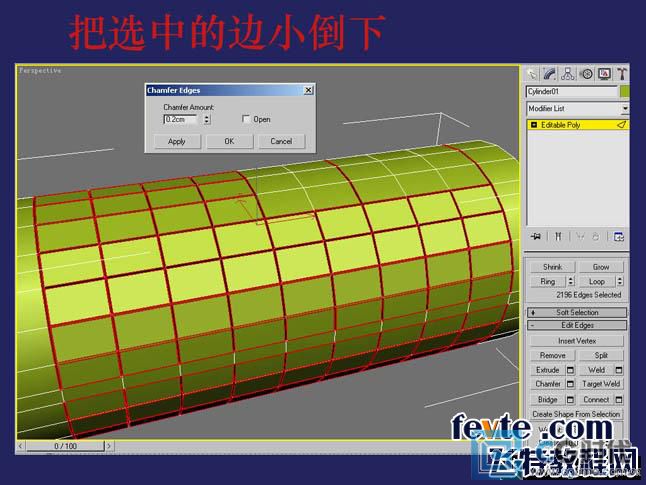Click Remove Modifier trash icon
This screenshot has height=485, width=646.
(x=595, y=237)
